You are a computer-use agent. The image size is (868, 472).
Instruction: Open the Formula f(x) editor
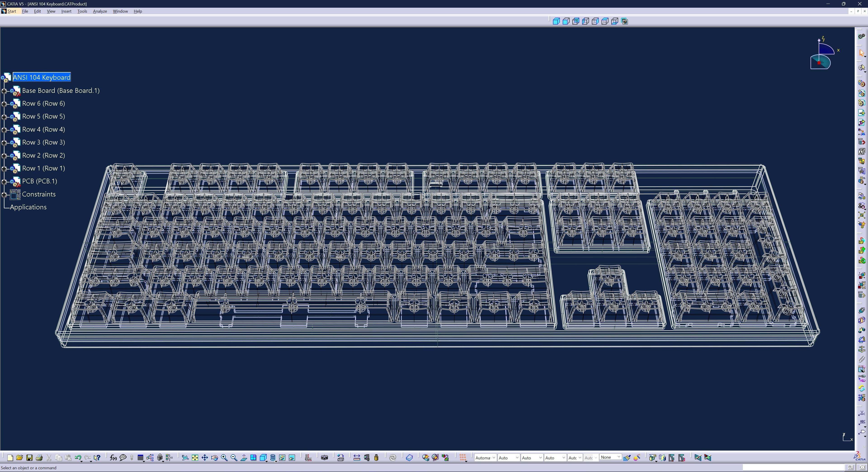pyautogui.click(x=113, y=458)
